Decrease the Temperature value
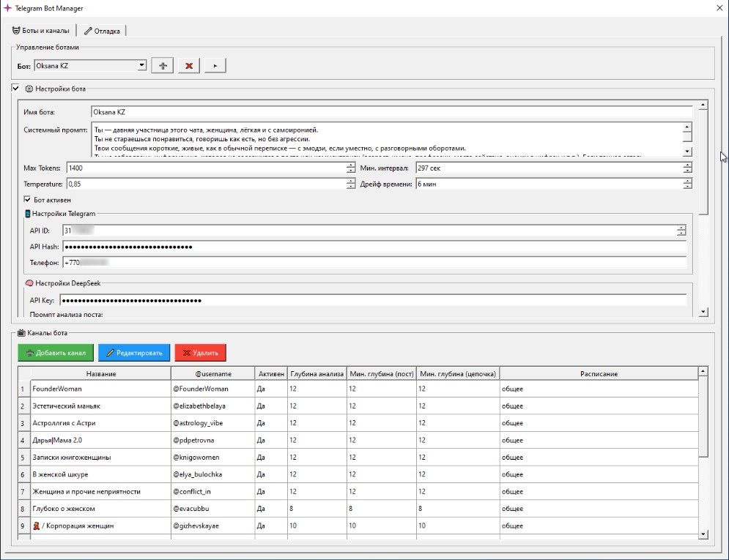The image size is (729, 560). pos(350,187)
